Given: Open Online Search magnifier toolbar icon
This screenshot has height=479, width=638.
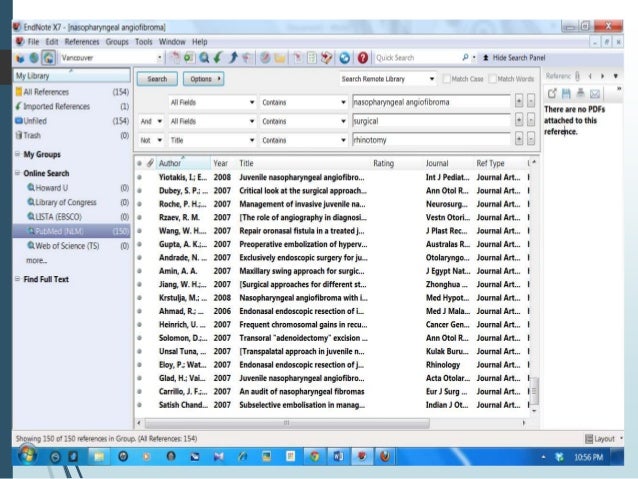Looking at the screenshot, I should click(204, 58).
